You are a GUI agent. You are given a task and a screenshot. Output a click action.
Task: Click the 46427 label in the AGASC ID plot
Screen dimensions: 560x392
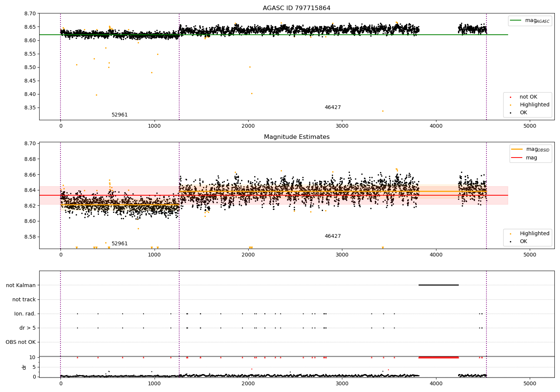[x=333, y=108]
